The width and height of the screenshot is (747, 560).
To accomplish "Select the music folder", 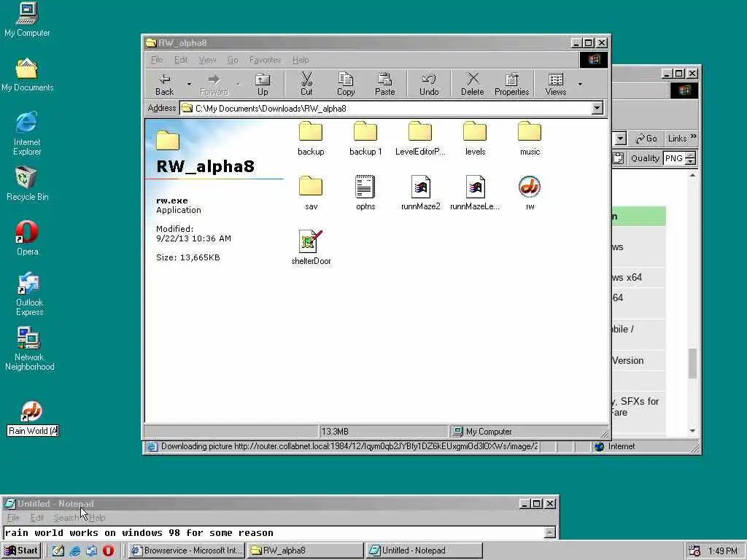I will pos(530,138).
